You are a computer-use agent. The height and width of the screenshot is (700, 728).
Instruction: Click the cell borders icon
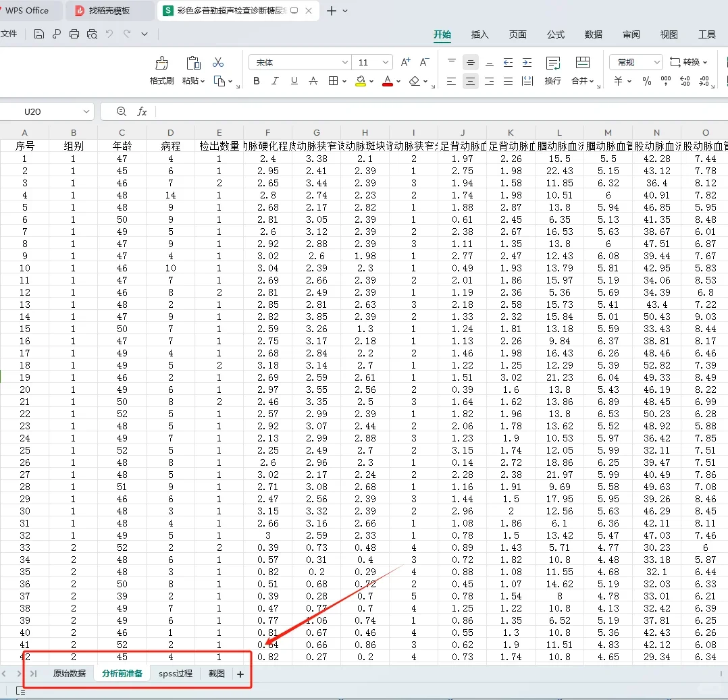point(333,81)
